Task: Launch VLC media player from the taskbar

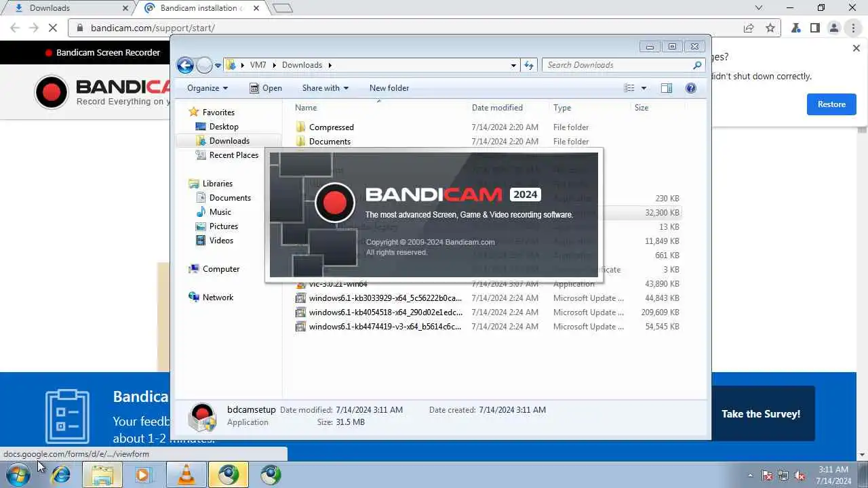Action: click(186, 474)
